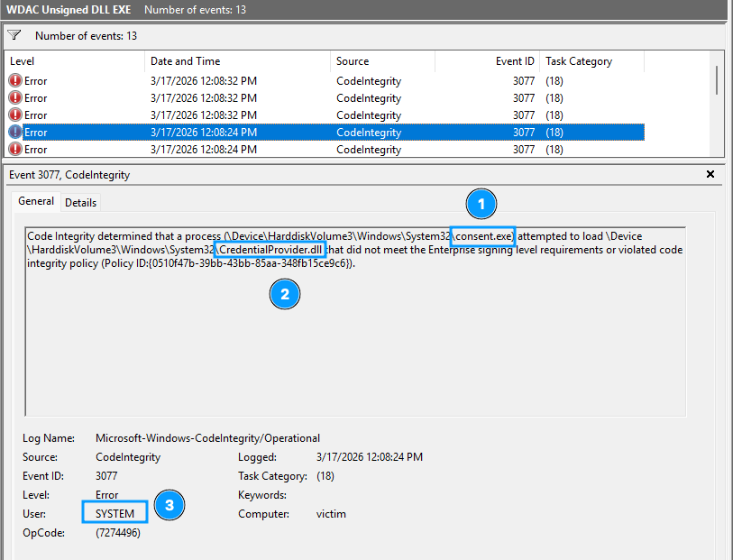Click the numbered badge 2 below the message

pyautogui.click(x=285, y=293)
